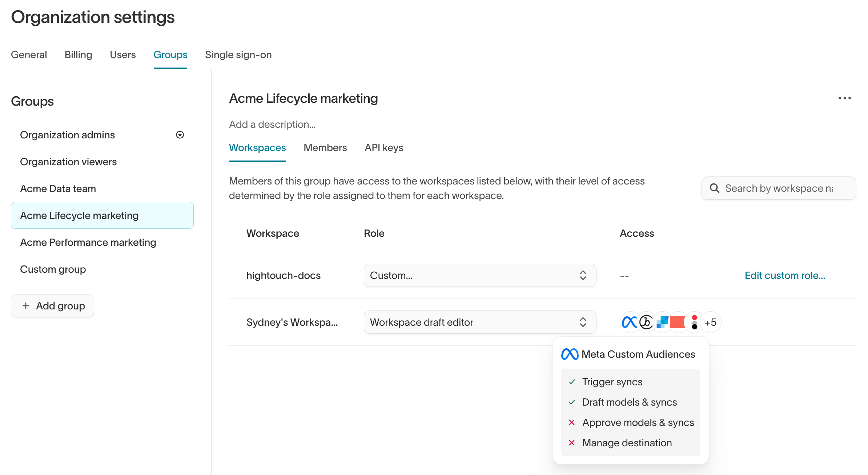The width and height of the screenshot is (868, 475).
Task: Open the Members sub-tab
Action: coord(325,147)
